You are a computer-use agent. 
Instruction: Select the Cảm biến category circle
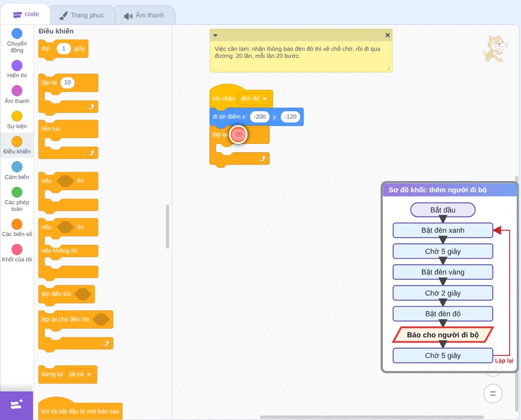pyautogui.click(x=17, y=167)
